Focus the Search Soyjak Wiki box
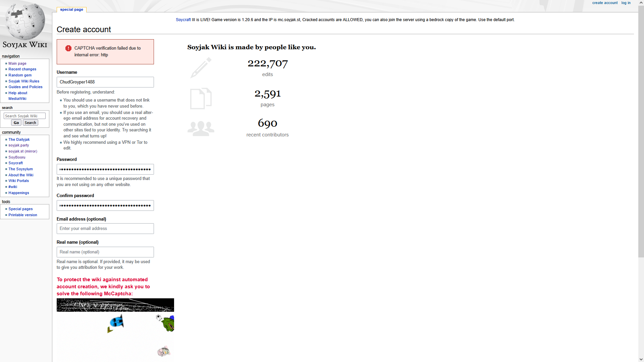 (x=24, y=116)
